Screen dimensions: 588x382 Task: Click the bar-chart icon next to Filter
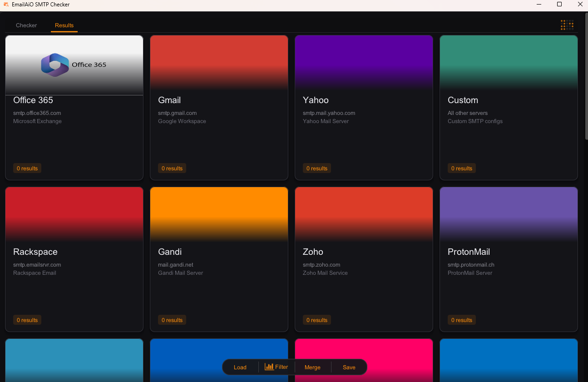point(269,367)
